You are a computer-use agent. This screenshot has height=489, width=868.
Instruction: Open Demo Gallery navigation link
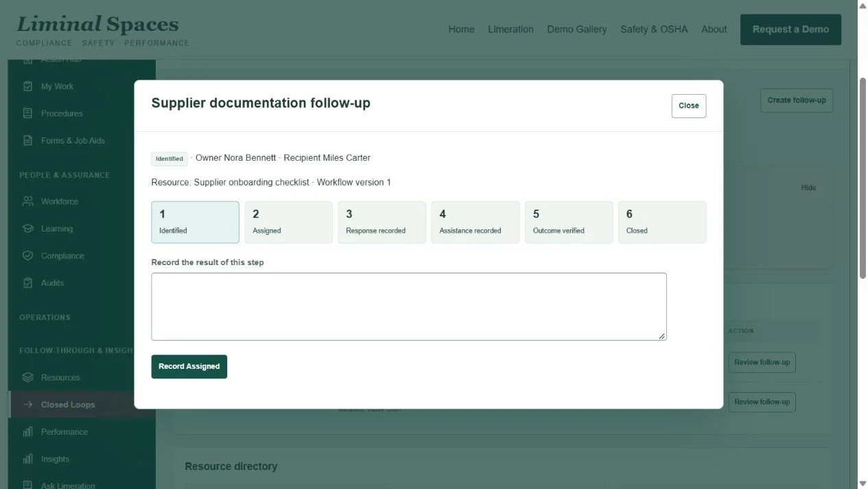(577, 30)
